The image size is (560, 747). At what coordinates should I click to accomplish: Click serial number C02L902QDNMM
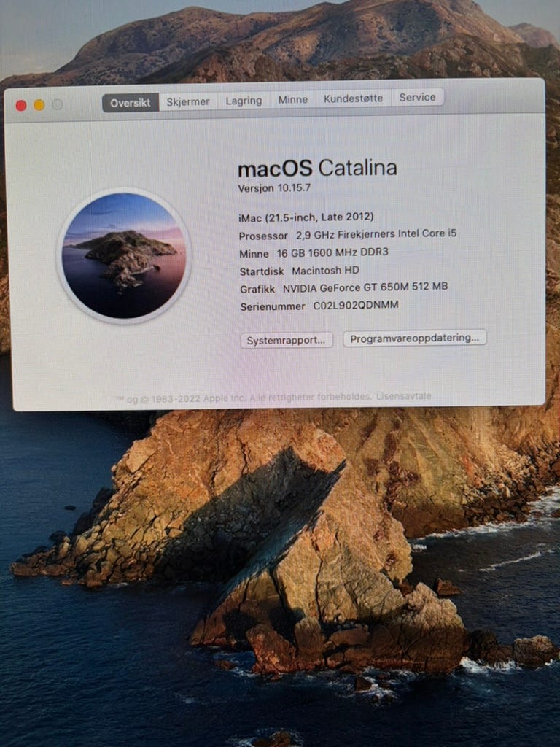(x=356, y=306)
